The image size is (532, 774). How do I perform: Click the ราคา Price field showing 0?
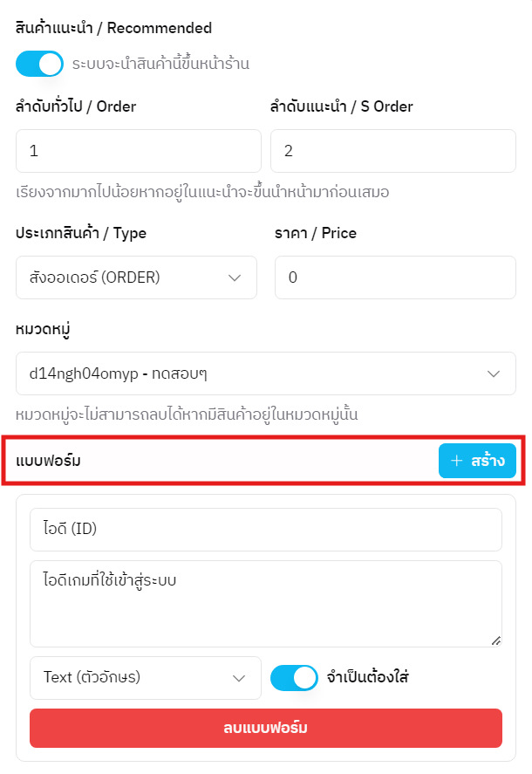coord(392,276)
